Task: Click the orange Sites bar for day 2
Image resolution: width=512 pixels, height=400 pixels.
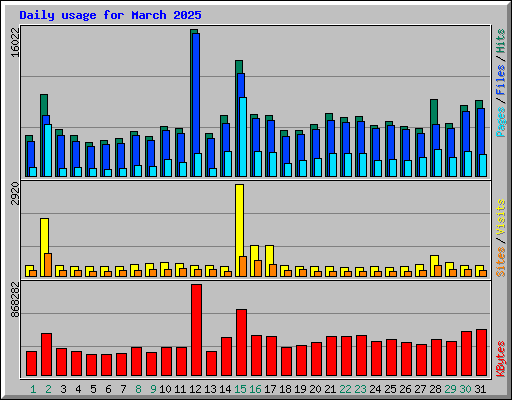Action: click(48, 265)
